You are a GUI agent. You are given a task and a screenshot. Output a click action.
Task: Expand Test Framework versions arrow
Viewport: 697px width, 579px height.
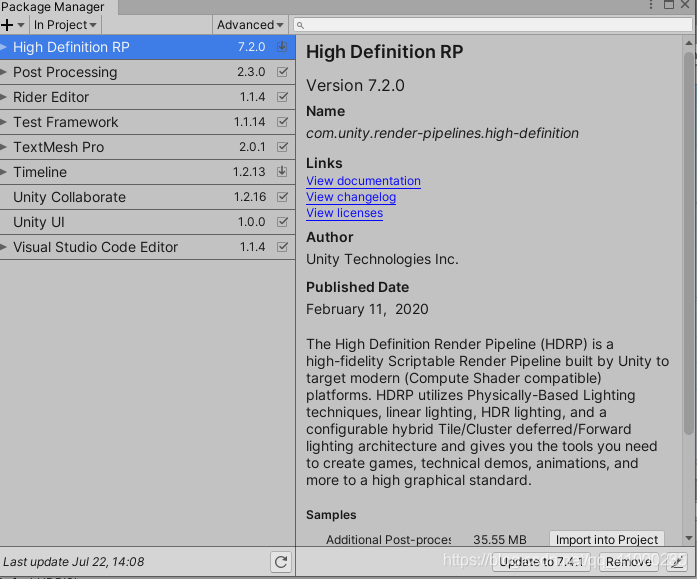[x=4, y=122]
